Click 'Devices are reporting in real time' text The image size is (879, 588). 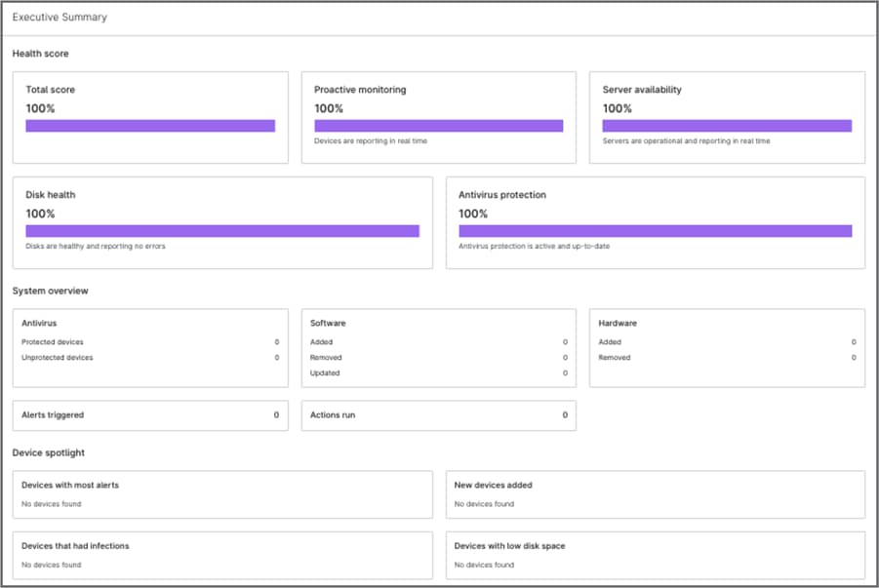point(371,141)
